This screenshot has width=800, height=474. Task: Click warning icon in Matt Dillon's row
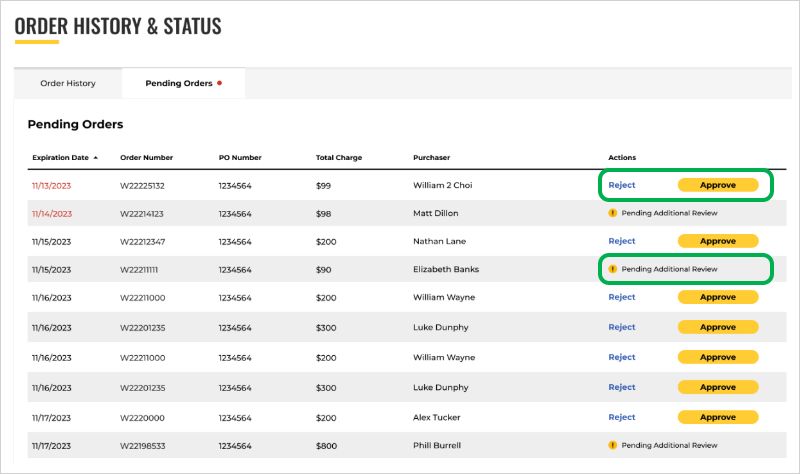613,213
